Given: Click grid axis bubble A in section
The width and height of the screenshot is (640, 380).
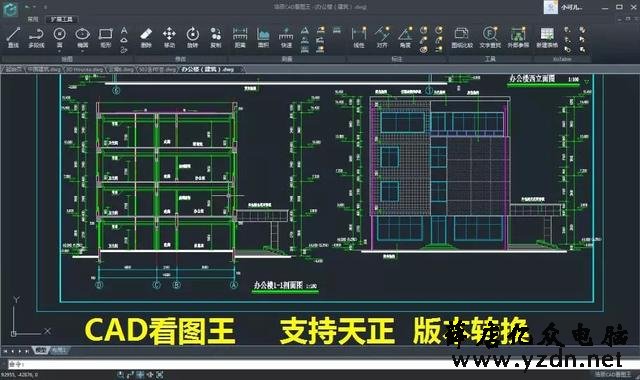Looking at the screenshot, I should [234, 285].
